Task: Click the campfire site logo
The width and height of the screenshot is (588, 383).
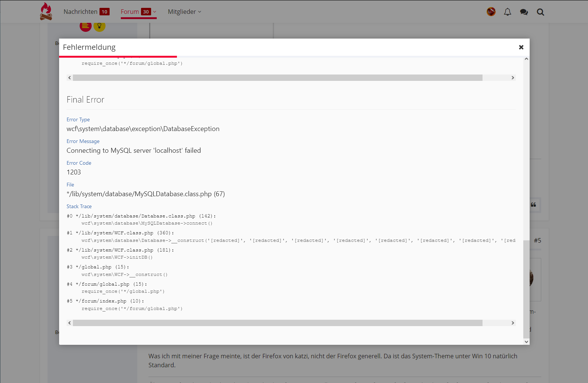Action: [46, 11]
